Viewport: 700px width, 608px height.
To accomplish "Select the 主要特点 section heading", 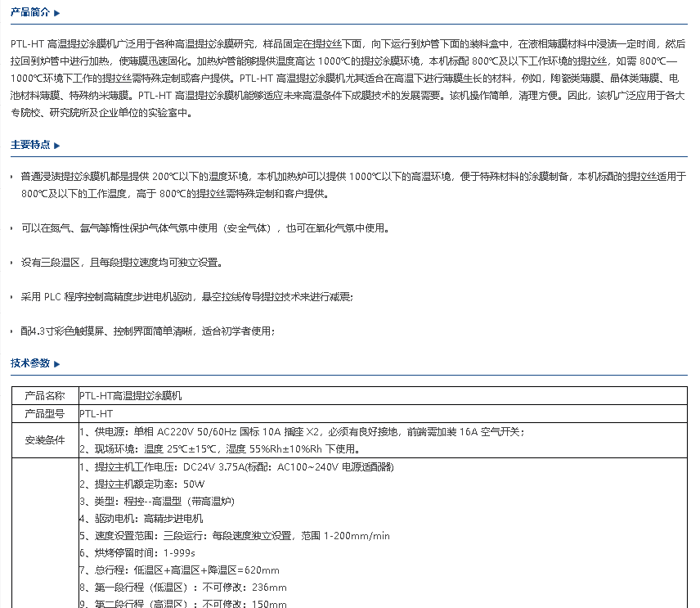I will (30, 145).
